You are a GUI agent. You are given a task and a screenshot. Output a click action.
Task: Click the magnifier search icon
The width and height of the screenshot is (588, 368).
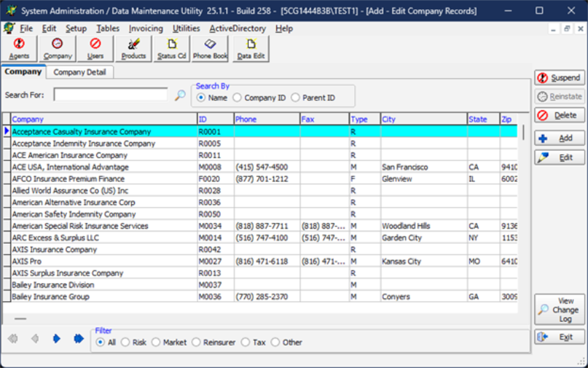[180, 95]
